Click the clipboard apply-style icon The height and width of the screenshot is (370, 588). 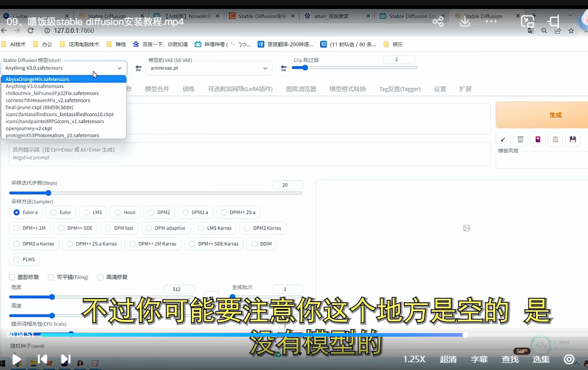(555, 139)
